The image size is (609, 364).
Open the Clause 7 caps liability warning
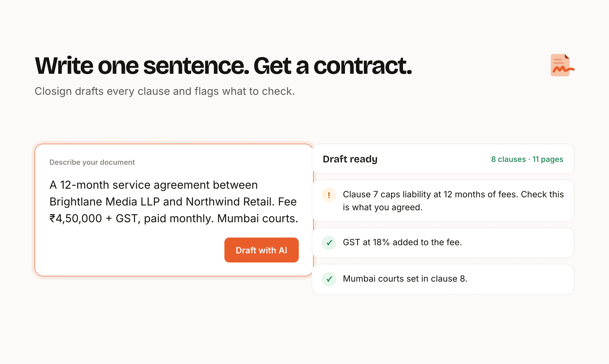coord(443,201)
